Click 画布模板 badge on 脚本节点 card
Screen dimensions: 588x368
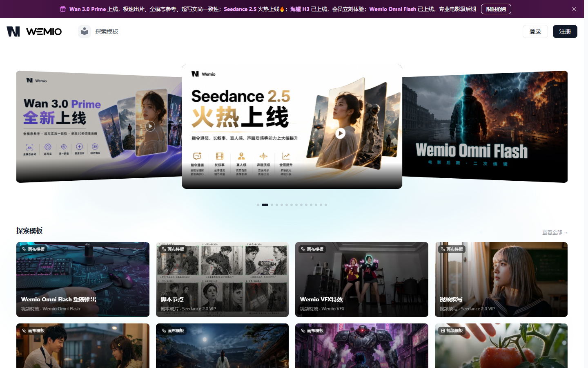pos(173,249)
